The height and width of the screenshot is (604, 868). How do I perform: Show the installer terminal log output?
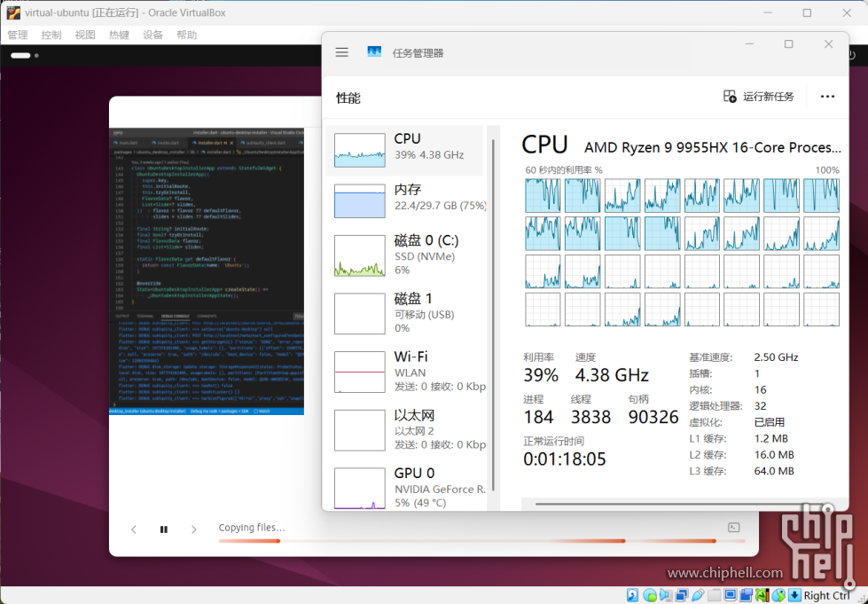(x=733, y=528)
